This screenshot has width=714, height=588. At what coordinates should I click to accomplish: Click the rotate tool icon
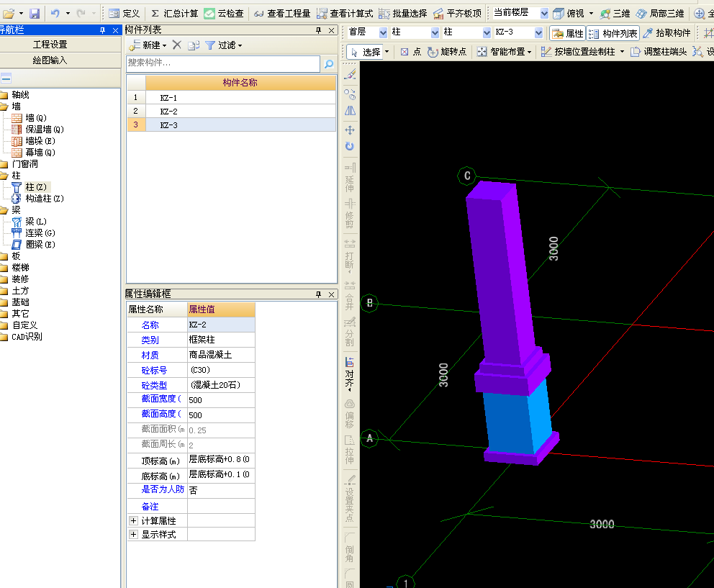pyautogui.click(x=350, y=146)
